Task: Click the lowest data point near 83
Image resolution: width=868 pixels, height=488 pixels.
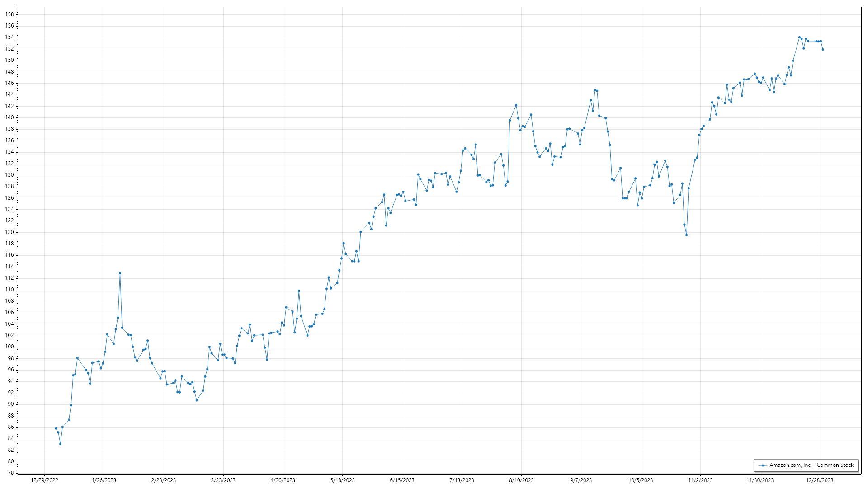Action: point(60,444)
